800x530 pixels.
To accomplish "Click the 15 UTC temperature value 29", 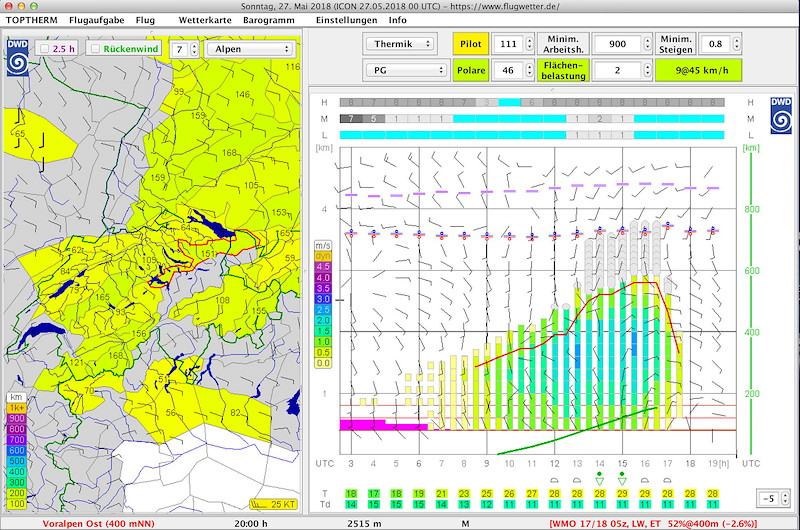I will click(622, 493).
